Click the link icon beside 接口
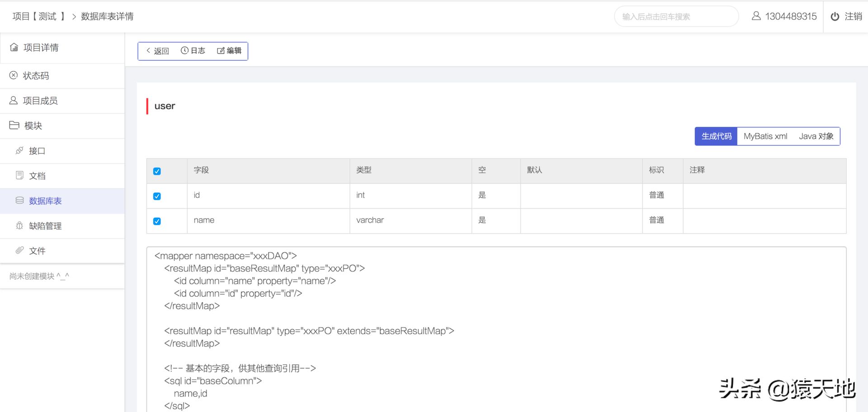 click(x=19, y=150)
